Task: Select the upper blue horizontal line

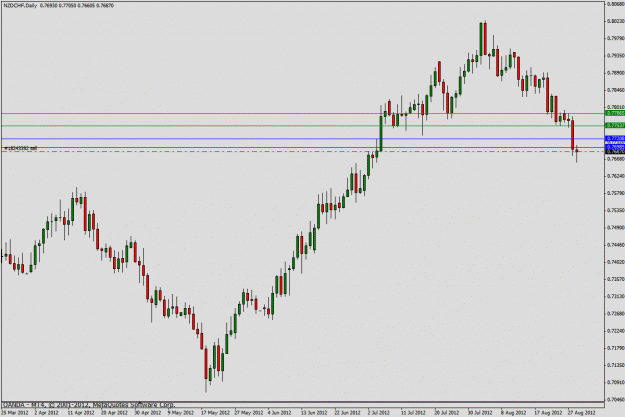Action: [303, 139]
